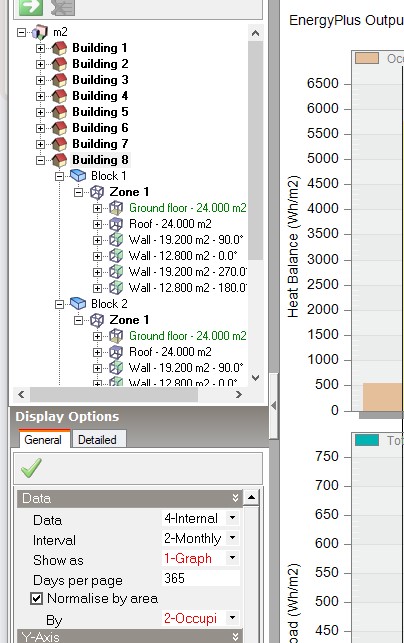The height and width of the screenshot is (643, 404).
Task: Click the green arrow toolbar icon
Action: (31, 6)
